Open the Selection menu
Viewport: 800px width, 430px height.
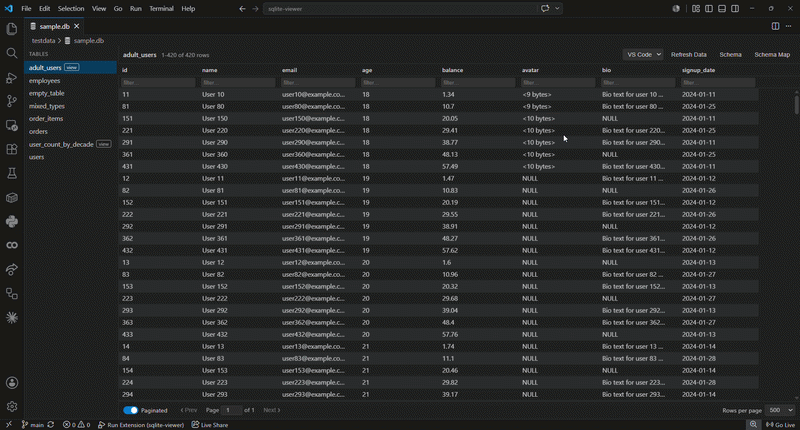(x=71, y=9)
